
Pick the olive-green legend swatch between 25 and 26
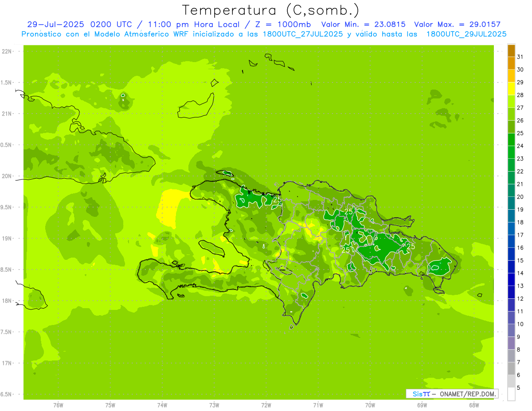(511, 127)
